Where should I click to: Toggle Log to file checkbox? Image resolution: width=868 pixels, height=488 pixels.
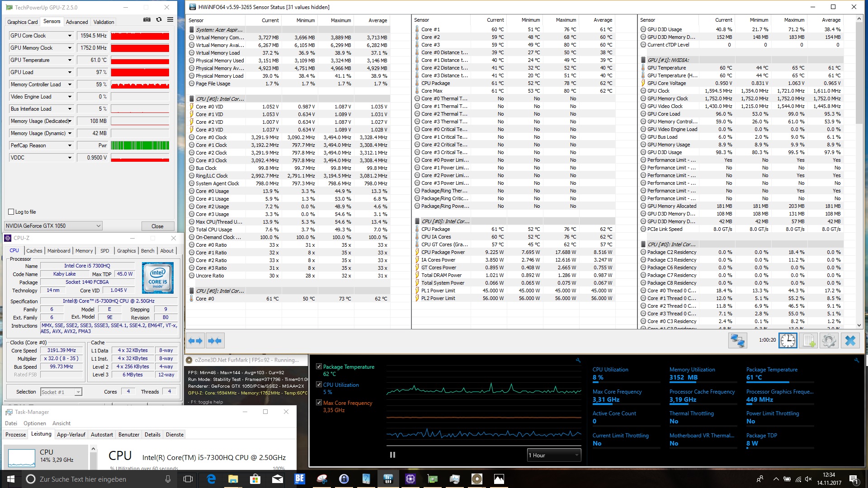[x=11, y=212]
